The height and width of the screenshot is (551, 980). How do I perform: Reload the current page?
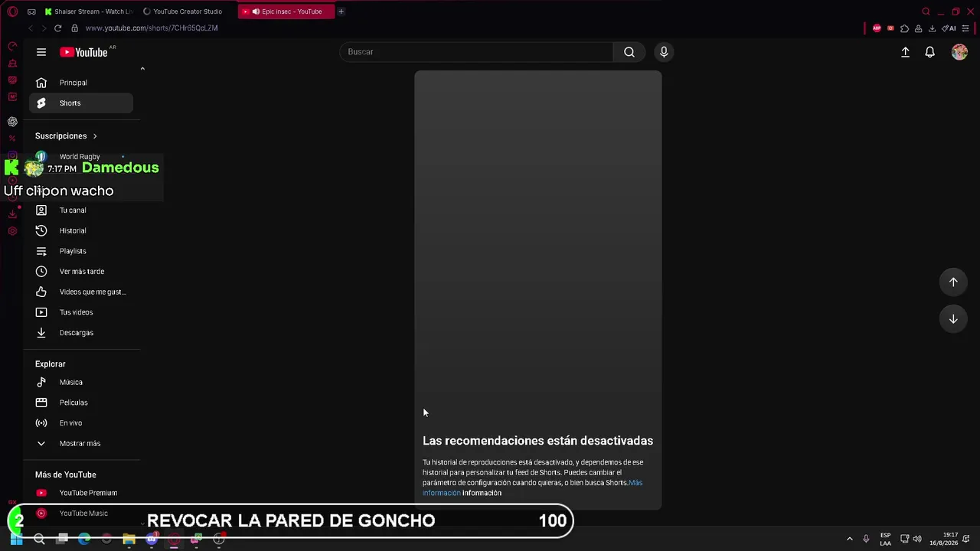point(57,28)
